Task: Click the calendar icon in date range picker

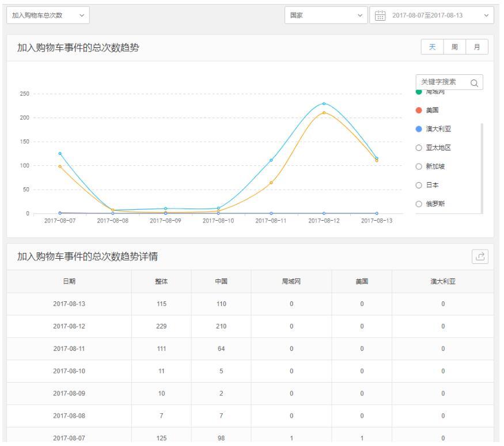Action: click(380, 15)
